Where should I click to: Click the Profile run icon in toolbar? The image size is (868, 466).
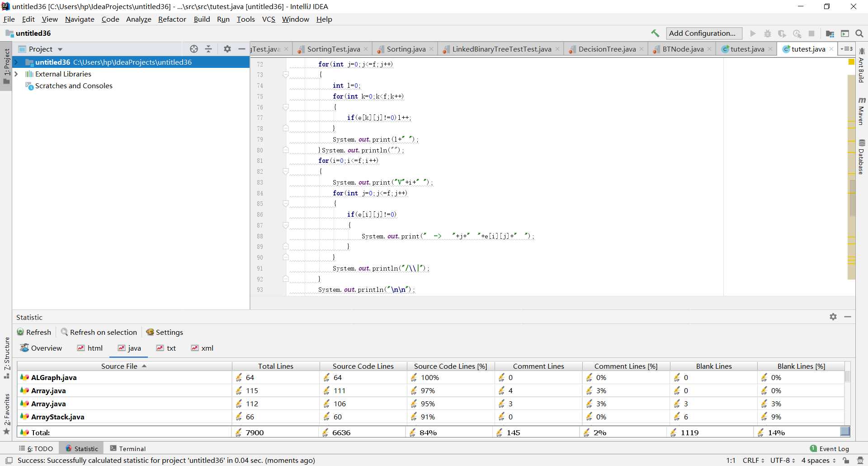point(797,33)
